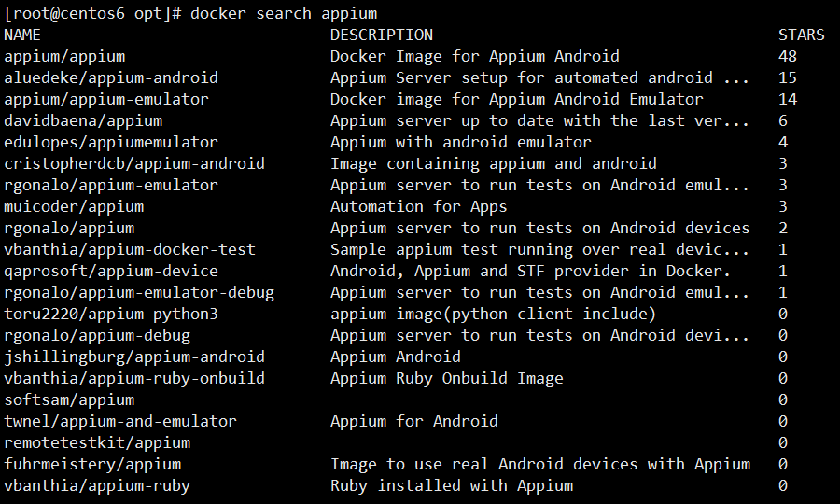Select the aluedeke/appium-android image name
Viewport: 840px width, 504px height.
point(111,77)
